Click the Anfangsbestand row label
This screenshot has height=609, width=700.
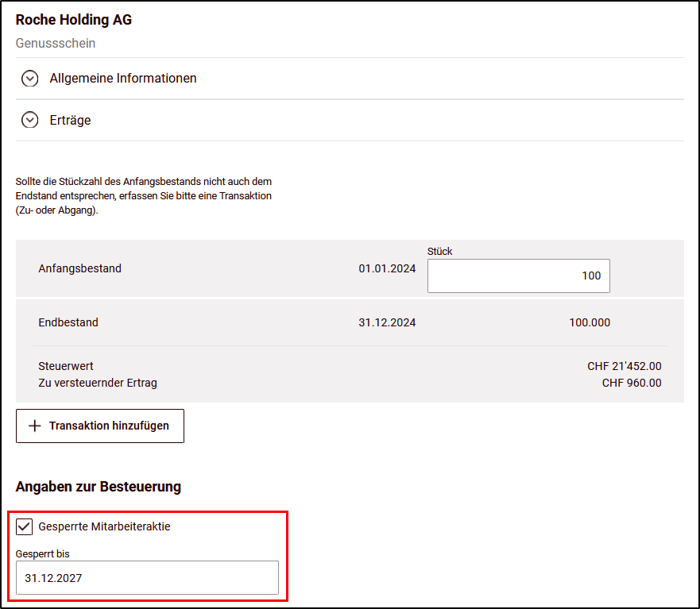80,268
